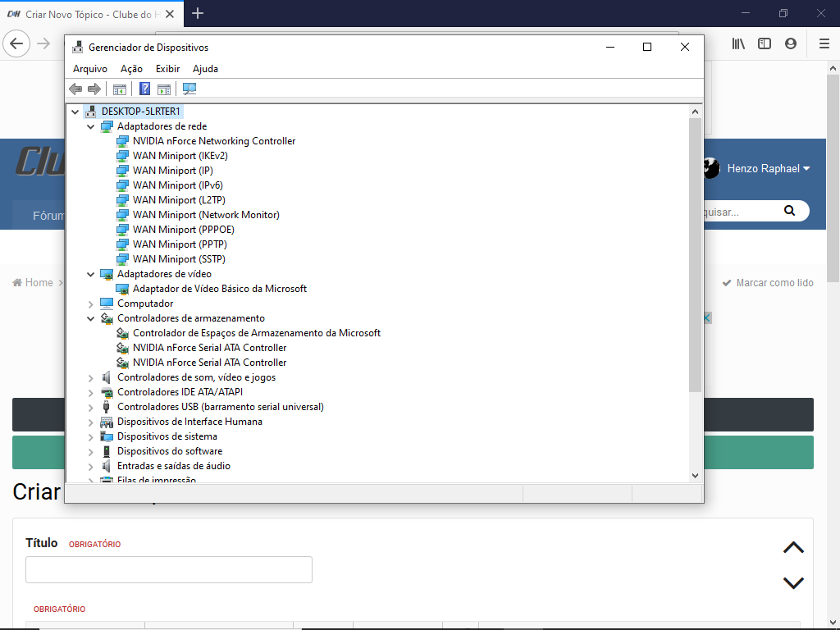Open Henzo Raphael user dropdown

pos(768,169)
